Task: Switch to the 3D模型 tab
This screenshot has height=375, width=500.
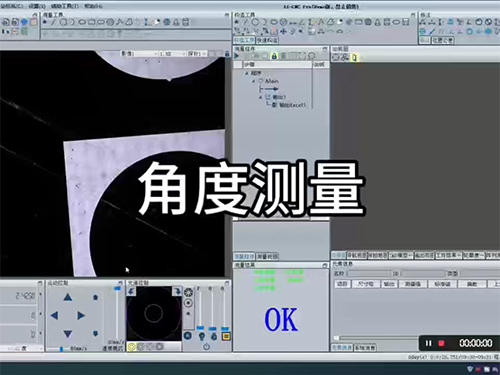Action: [401, 255]
